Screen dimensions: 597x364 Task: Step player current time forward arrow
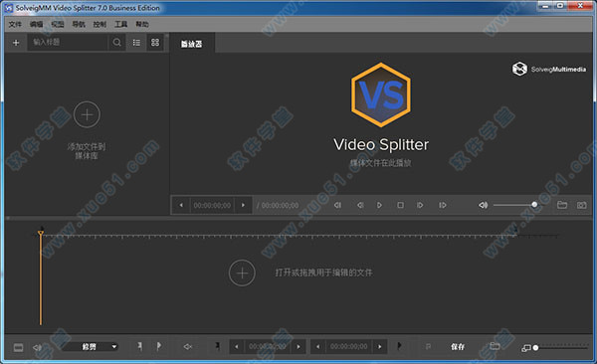[x=243, y=205]
